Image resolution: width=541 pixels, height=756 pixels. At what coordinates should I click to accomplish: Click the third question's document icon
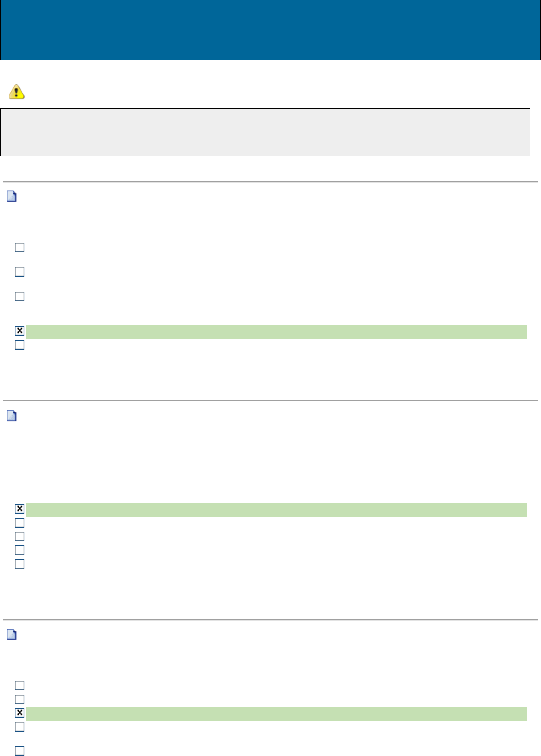click(x=11, y=634)
